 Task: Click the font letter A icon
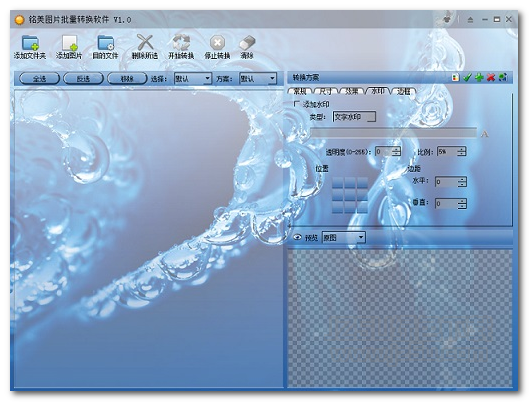coord(484,134)
